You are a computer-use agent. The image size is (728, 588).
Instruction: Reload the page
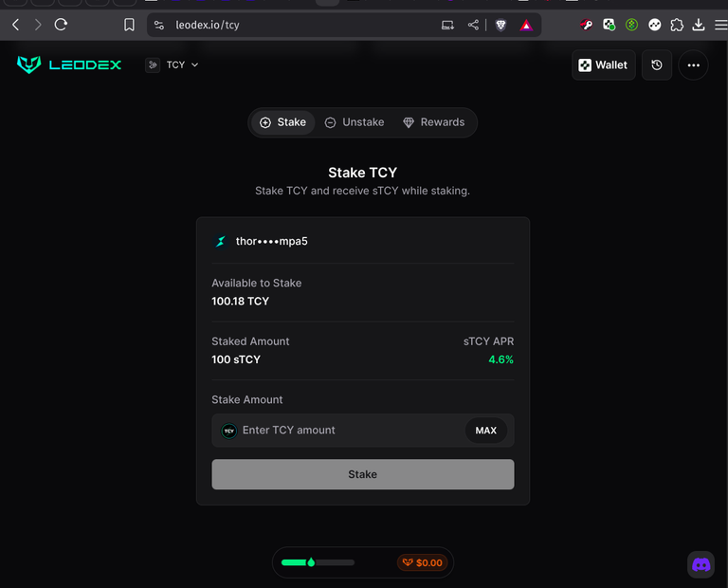click(x=61, y=25)
